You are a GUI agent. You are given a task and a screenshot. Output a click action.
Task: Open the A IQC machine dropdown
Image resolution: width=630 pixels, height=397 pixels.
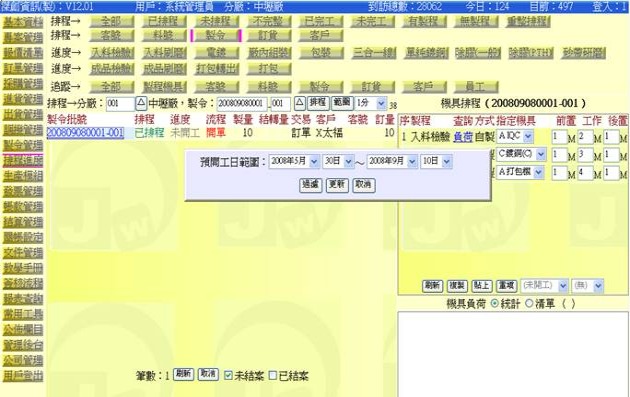pyautogui.click(x=515, y=137)
